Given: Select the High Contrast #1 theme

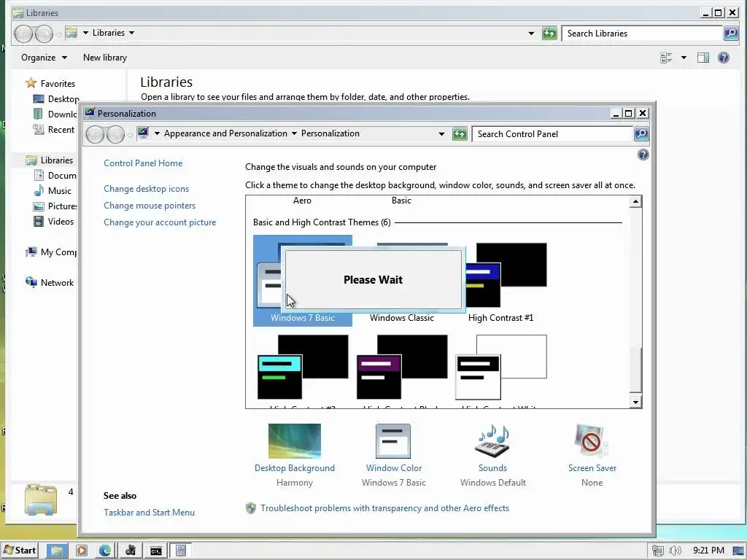Looking at the screenshot, I should pos(500,281).
